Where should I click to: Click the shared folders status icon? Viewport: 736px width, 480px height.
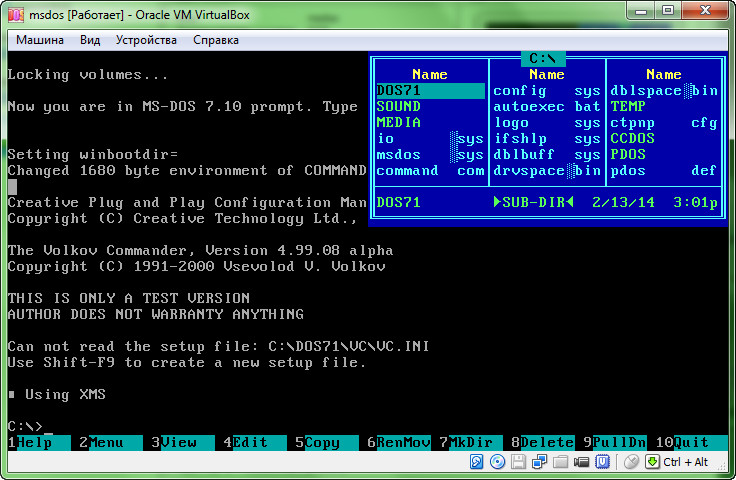[560, 462]
